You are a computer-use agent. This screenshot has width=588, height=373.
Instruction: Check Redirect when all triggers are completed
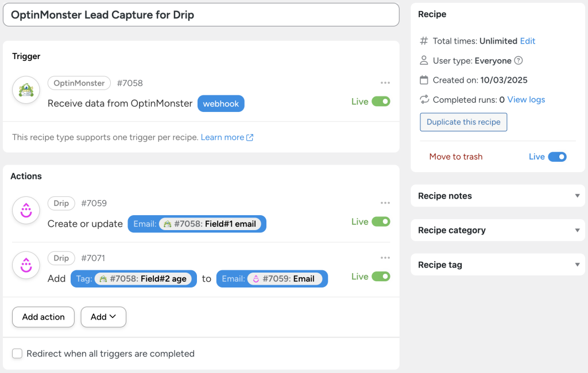click(17, 353)
